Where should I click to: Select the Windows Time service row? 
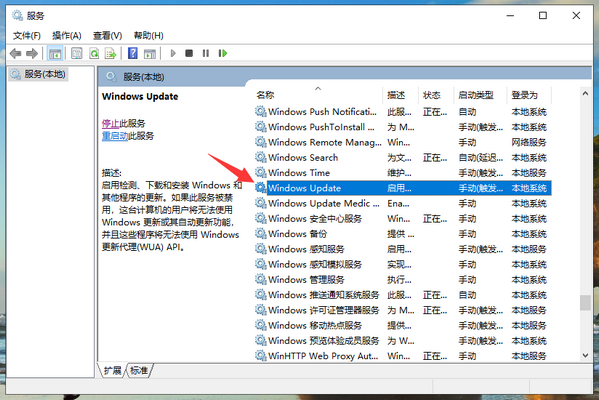coord(403,173)
